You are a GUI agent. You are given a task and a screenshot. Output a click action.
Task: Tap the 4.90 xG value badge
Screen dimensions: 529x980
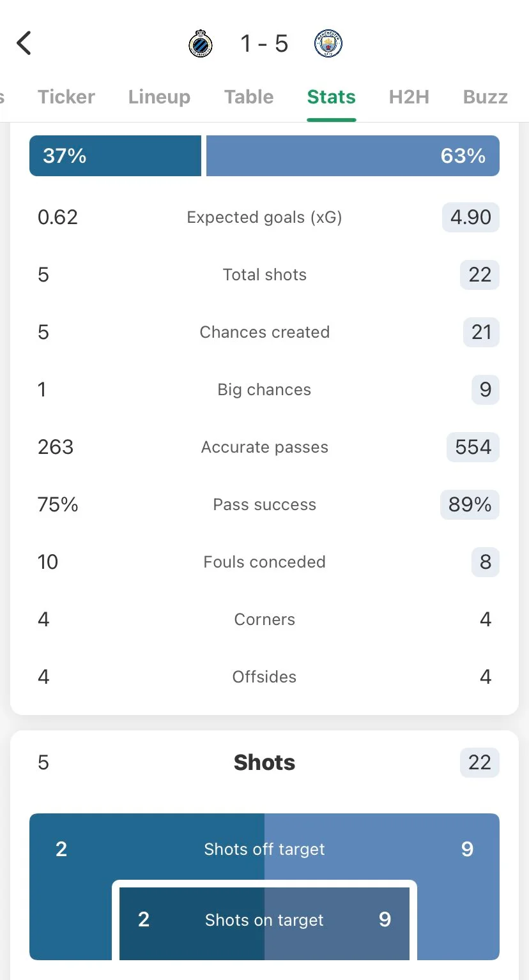pyautogui.click(x=471, y=218)
